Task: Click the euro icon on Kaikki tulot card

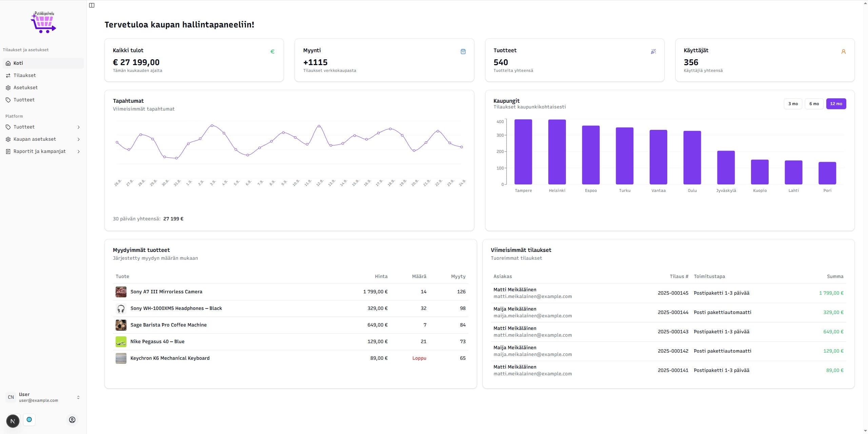Action: point(272,52)
